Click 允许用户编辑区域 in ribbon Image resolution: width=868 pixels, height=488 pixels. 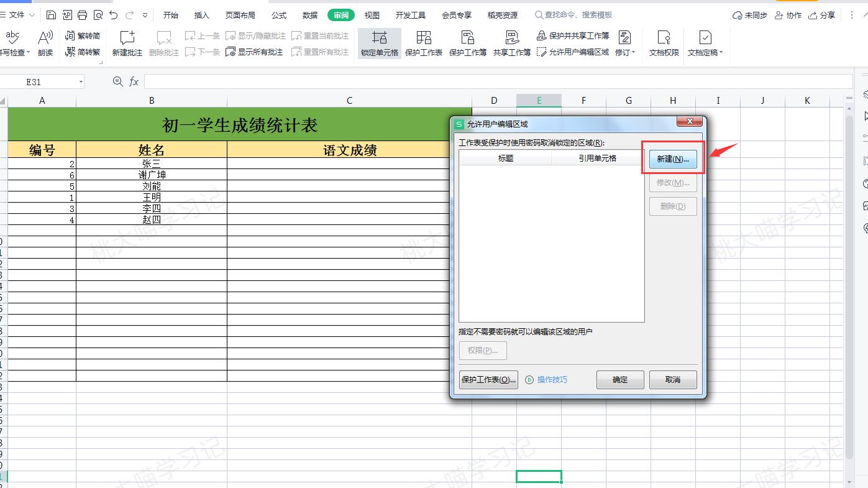coord(573,52)
